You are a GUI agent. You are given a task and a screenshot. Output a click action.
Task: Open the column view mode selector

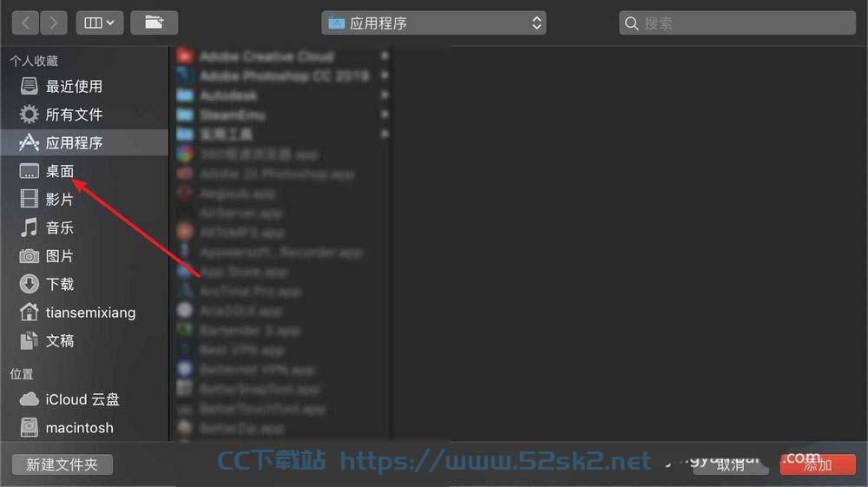(x=100, y=23)
